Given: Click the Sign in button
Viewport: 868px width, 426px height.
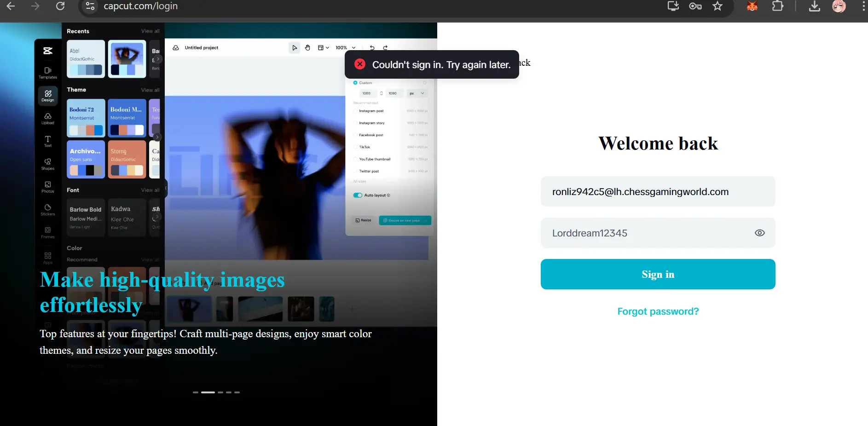Looking at the screenshot, I should [x=658, y=274].
